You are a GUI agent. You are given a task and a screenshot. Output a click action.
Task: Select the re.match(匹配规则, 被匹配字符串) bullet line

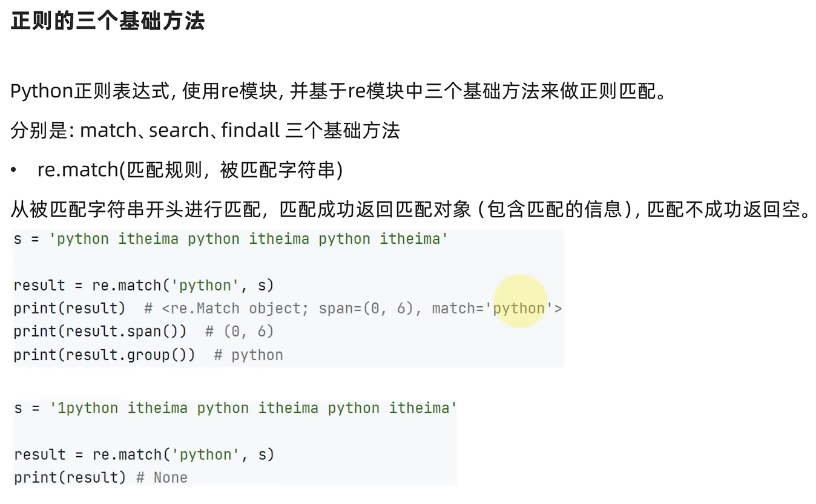pyautogui.click(x=190, y=170)
